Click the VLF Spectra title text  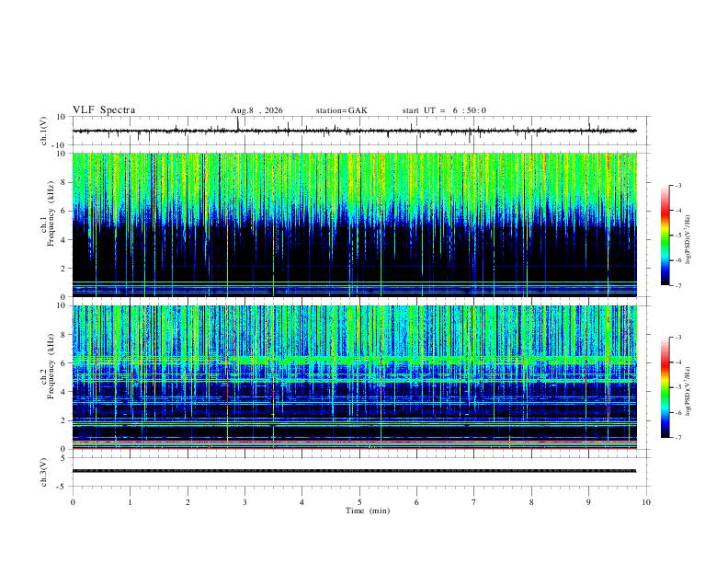104,110
